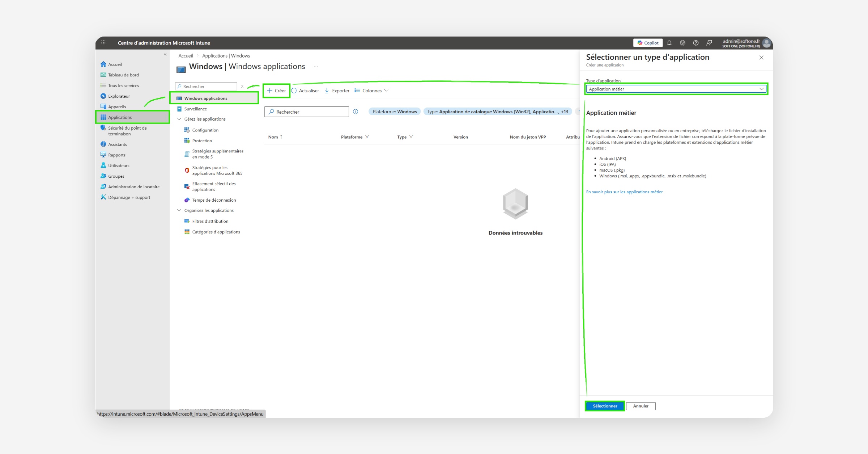Open the admin@softone.fr account avatar
This screenshot has width=868, height=454.
pyautogui.click(x=766, y=43)
